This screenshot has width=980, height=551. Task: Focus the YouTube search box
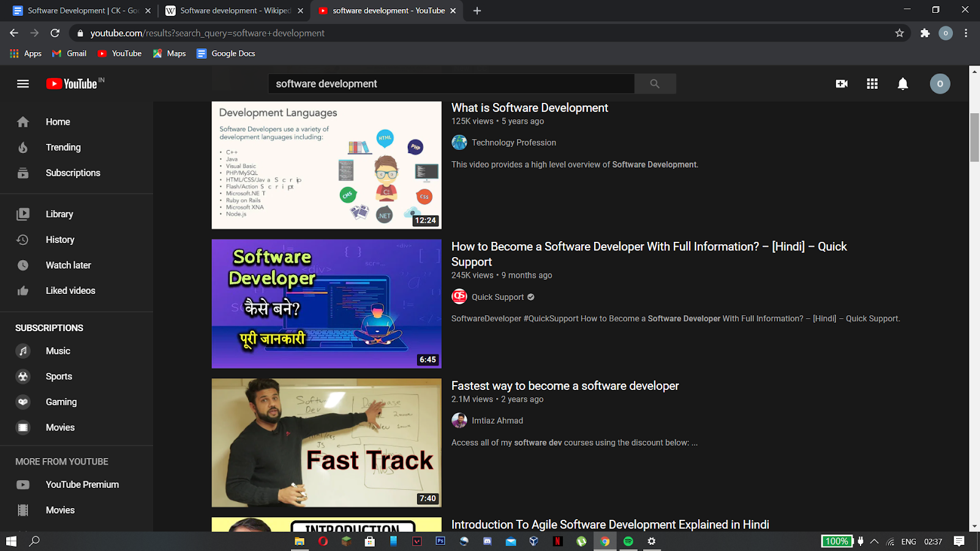point(451,84)
